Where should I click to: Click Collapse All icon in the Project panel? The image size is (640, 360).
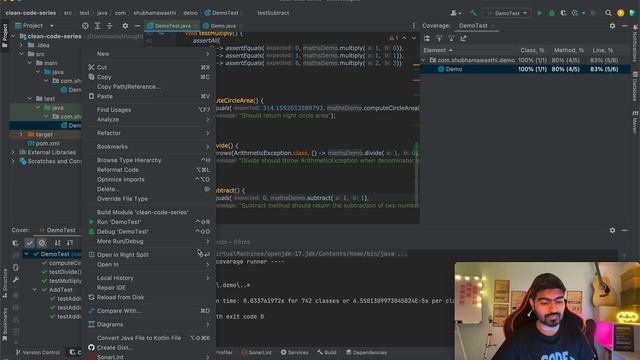109,26
